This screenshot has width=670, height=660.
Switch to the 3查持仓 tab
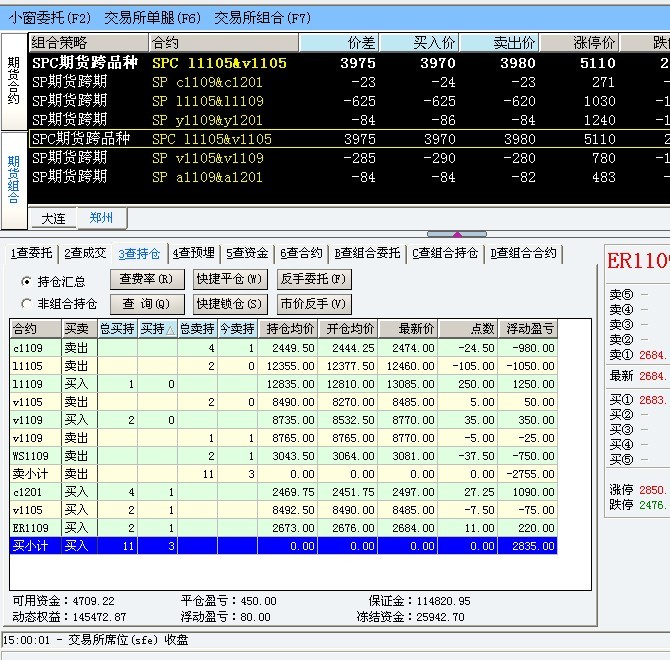(139, 254)
